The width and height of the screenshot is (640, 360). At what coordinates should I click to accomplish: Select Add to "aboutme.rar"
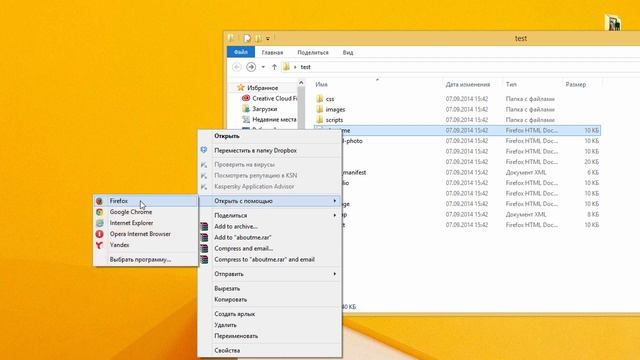(x=270, y=237)
